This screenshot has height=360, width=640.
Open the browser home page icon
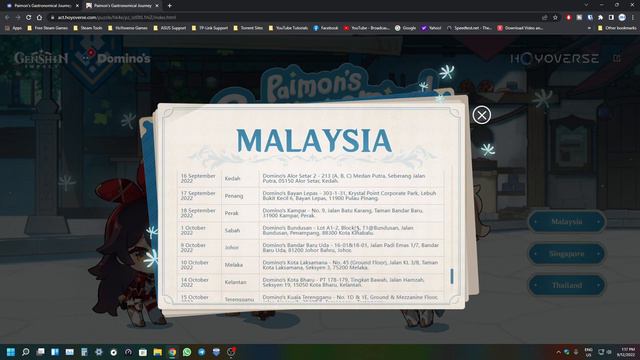pyautogui.click(x=39, y=18)
